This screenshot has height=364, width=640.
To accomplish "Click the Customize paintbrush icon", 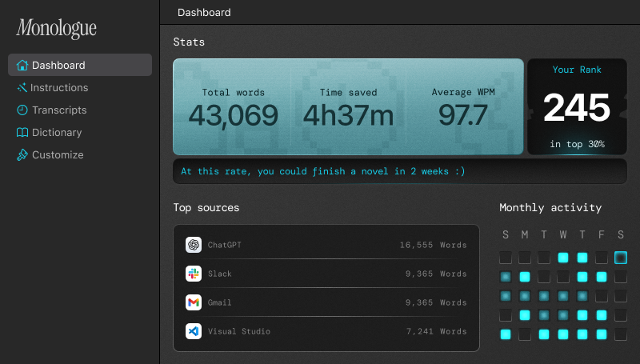I will coord(22,155).
